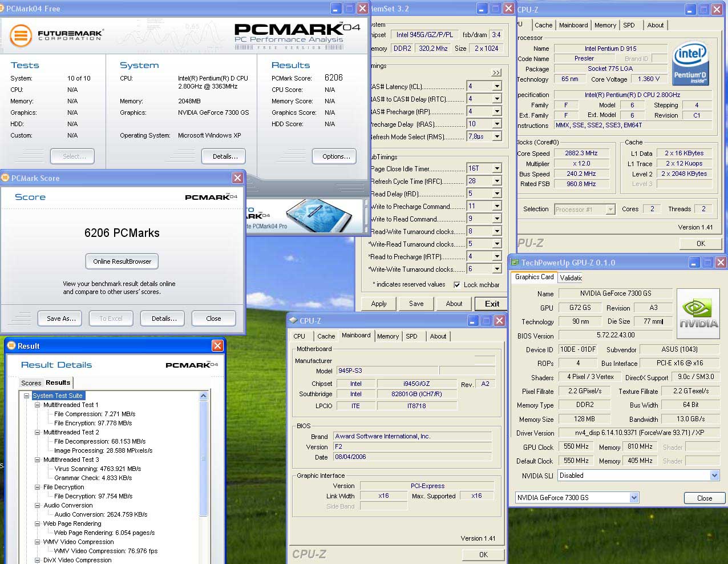Click the Exit button in MemSet
This screenshot has height=564, width=728.
pyautogui.click(x=492, y=304)
